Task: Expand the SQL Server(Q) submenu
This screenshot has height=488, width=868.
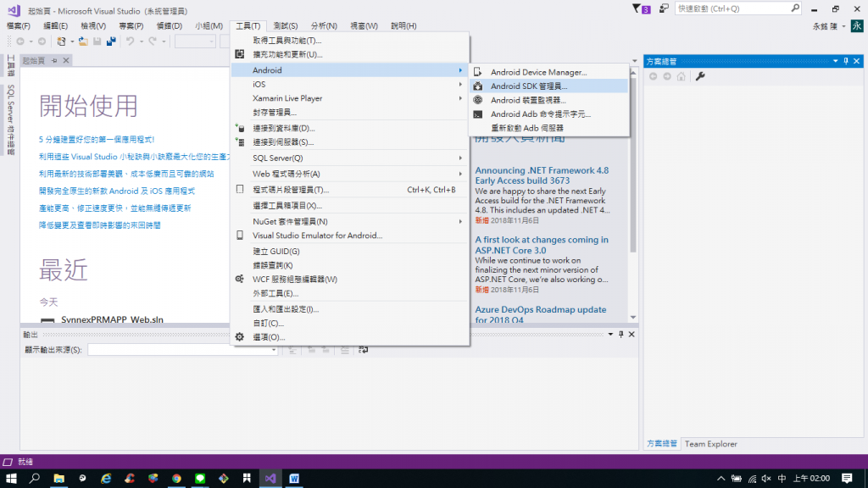Action: pos(350,158)
